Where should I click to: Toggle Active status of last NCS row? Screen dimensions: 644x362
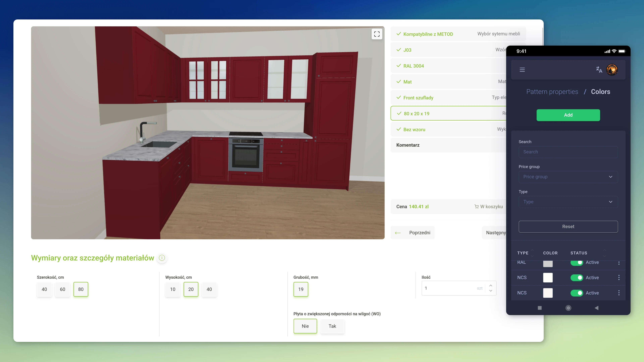pyautogui.click(x=577, y=293)
